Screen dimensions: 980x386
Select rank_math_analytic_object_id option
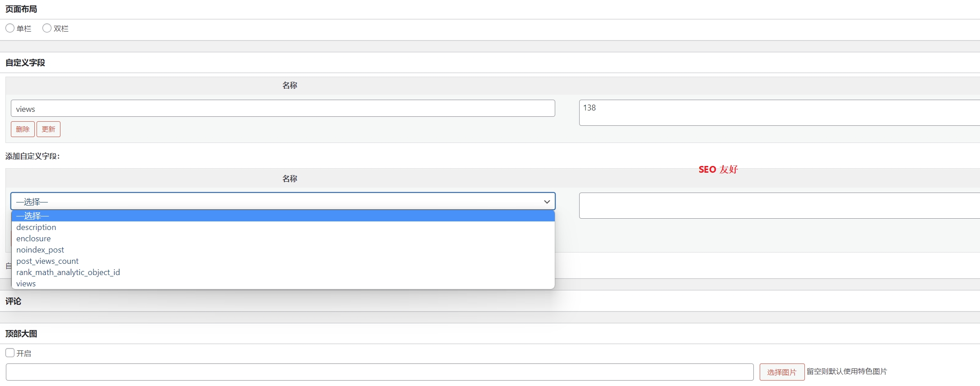click(x=68, y=272)
